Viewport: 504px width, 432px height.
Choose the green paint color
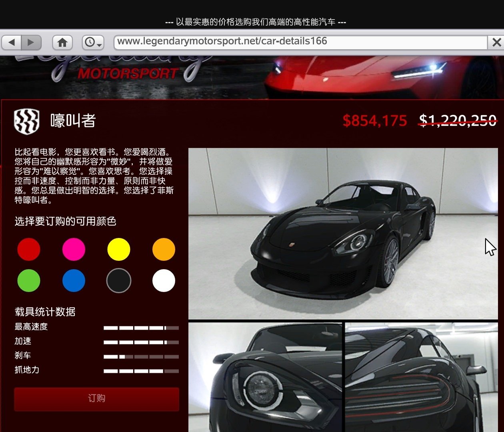pyautogui.click(x=29, y=280)
